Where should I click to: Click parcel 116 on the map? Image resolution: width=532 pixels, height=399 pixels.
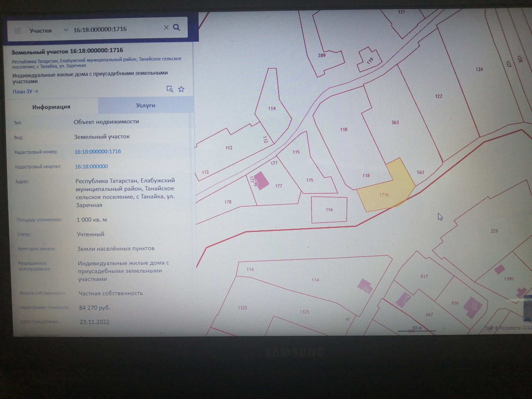click(329, 210)
